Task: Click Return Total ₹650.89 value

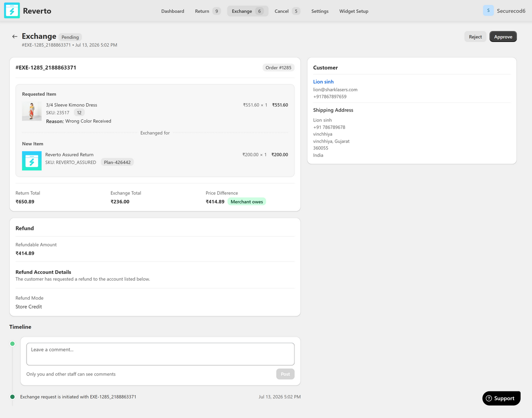Action: 25,202
